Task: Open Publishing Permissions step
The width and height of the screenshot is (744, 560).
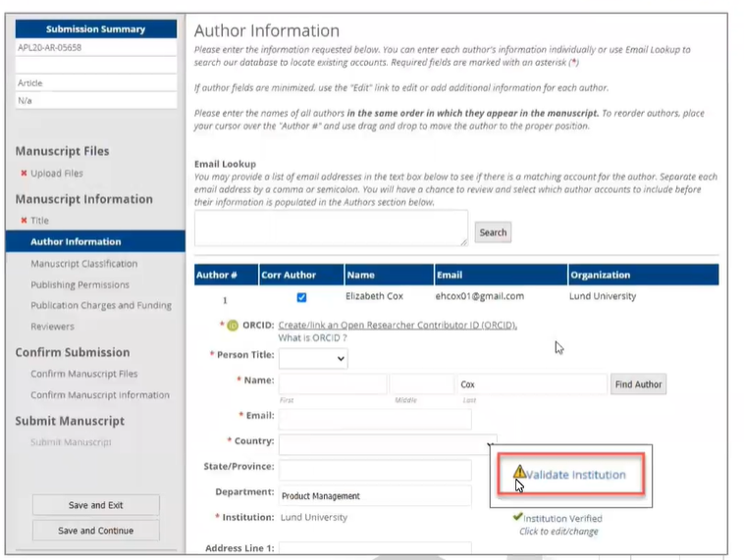Action: (x=80, y=284)
